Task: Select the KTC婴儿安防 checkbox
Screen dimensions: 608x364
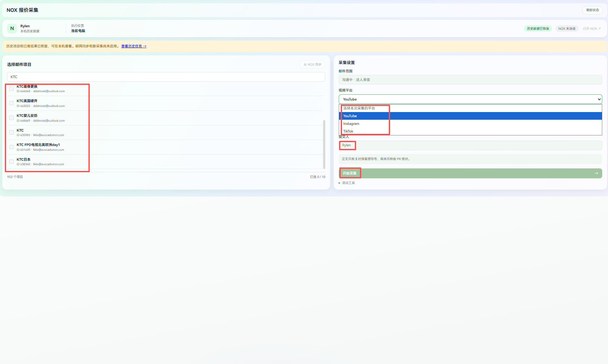Action: [x=12, y=118]
